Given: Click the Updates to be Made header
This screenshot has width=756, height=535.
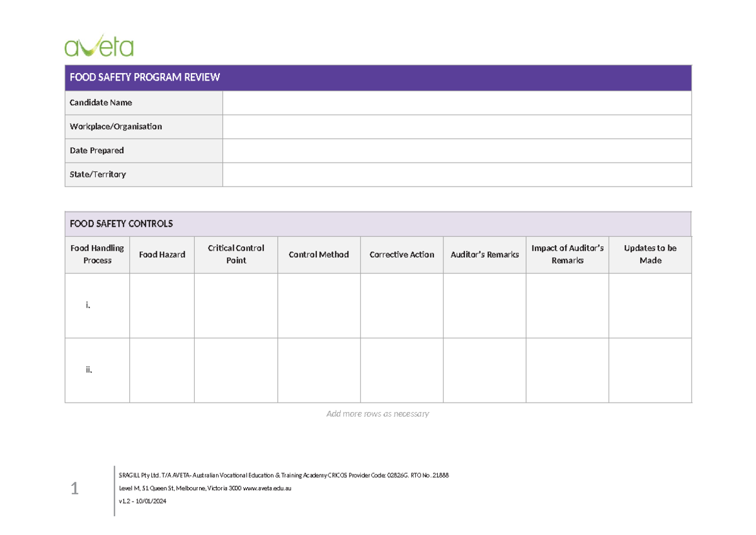Looking at the screenshot, I should coord(650,255).
